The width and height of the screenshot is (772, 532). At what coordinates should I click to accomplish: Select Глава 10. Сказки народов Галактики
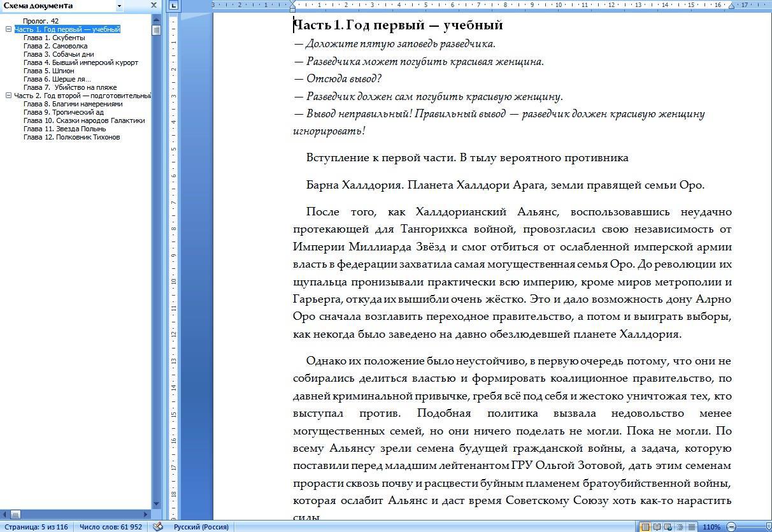coord(84,120)
